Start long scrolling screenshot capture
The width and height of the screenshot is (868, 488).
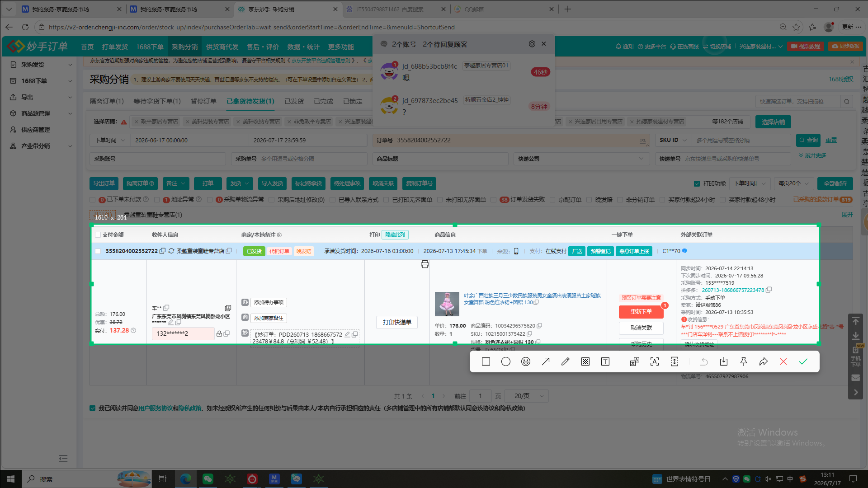pos(675,361)
